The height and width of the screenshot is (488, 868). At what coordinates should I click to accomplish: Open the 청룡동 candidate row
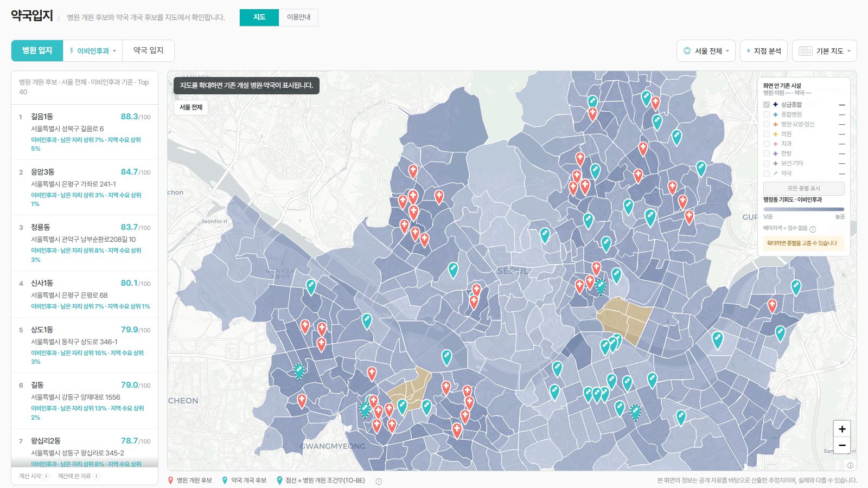coord(85,243)
